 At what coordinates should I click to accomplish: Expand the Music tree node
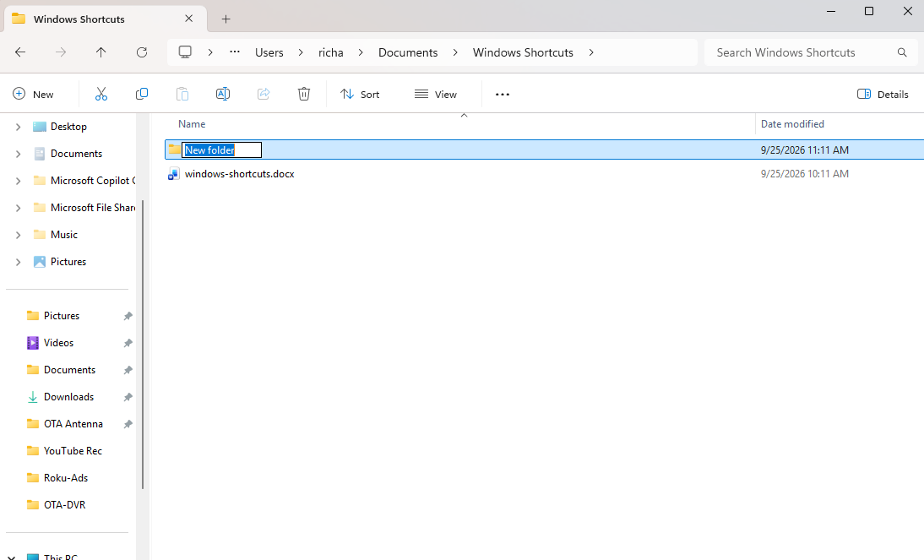[x=19, y=235]
